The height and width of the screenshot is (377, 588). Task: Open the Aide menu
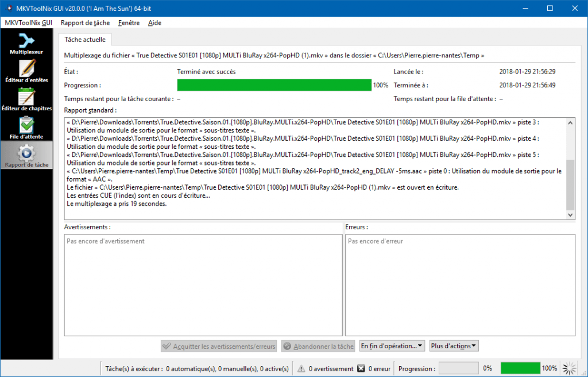[154, 23]
